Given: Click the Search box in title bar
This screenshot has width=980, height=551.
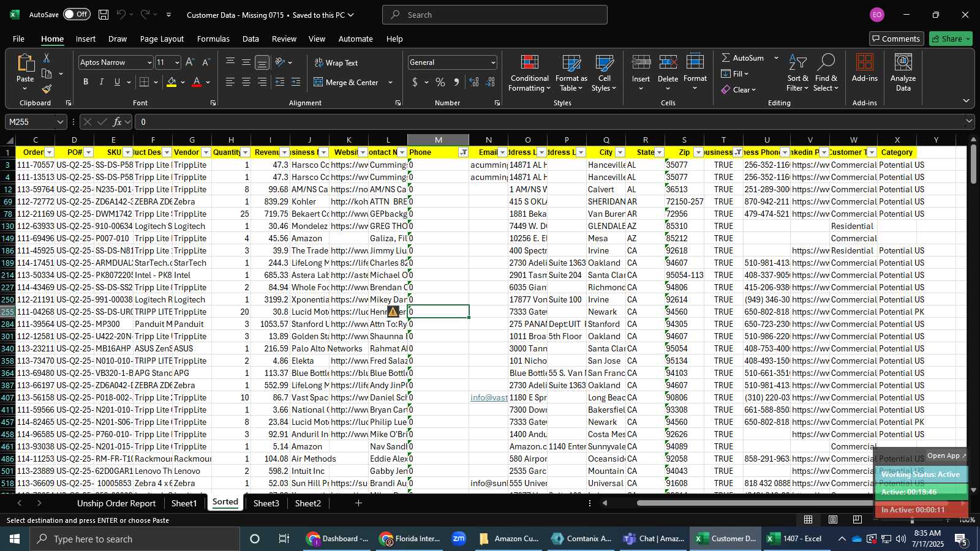Looking at the screenshot, I should 495,15.
